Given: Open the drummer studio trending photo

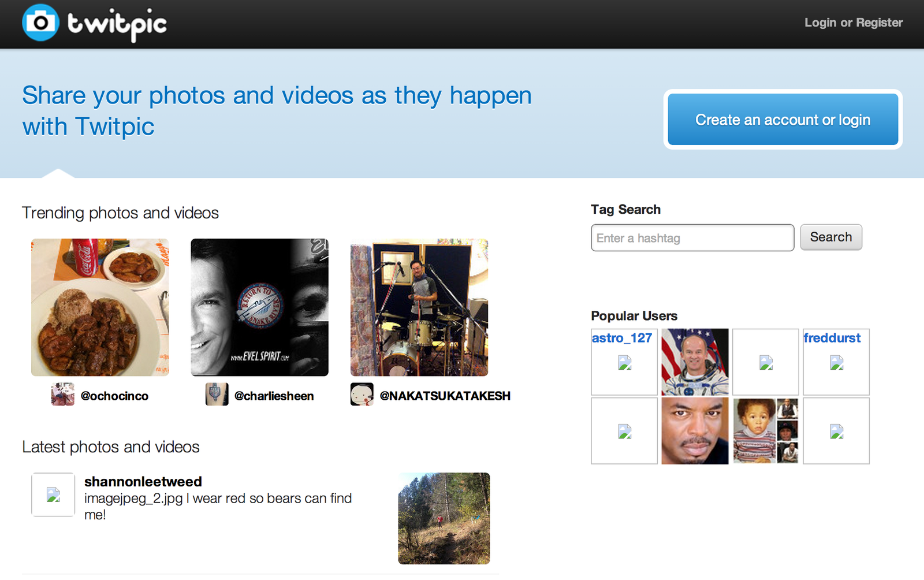Looking at the screenshot, I should coord(419,307).
